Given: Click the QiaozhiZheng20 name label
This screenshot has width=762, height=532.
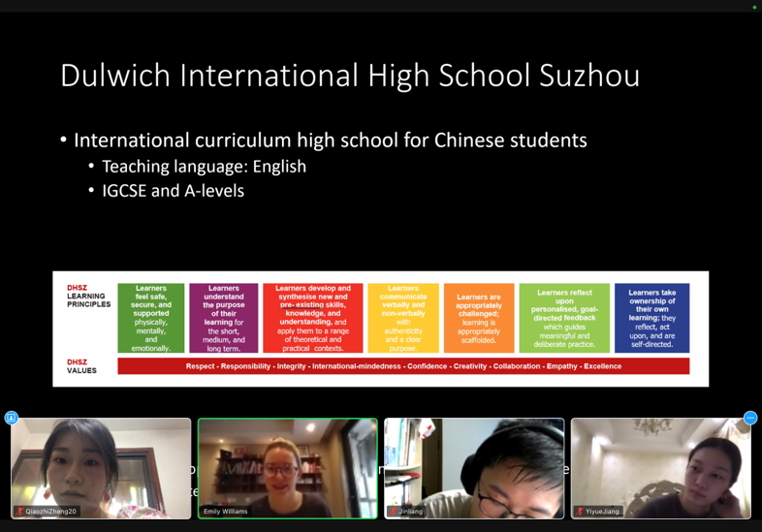Looking at the screenshot, I should (50, 511).
